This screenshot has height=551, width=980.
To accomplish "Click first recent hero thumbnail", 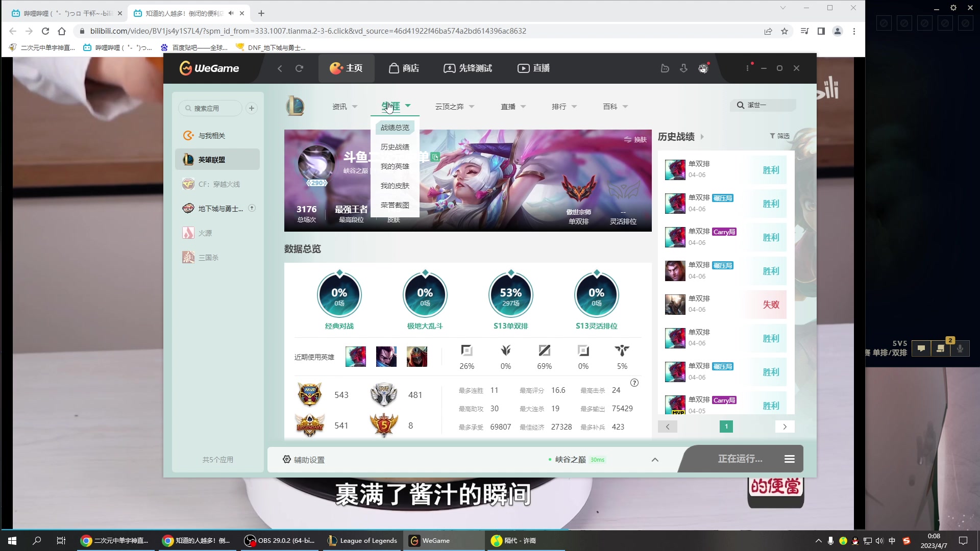I will click(356, 357).
